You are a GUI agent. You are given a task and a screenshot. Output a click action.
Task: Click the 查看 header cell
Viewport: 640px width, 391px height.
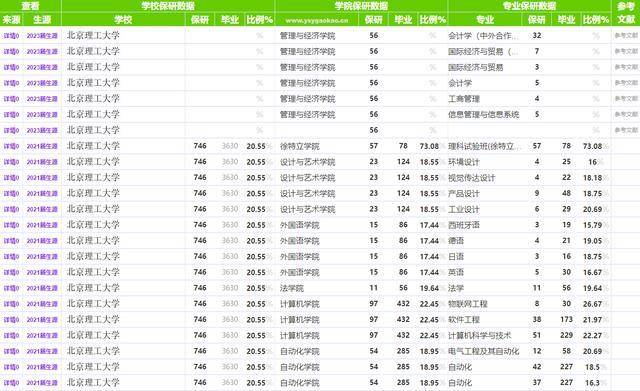pyautogui.click(x=31, y=6)
